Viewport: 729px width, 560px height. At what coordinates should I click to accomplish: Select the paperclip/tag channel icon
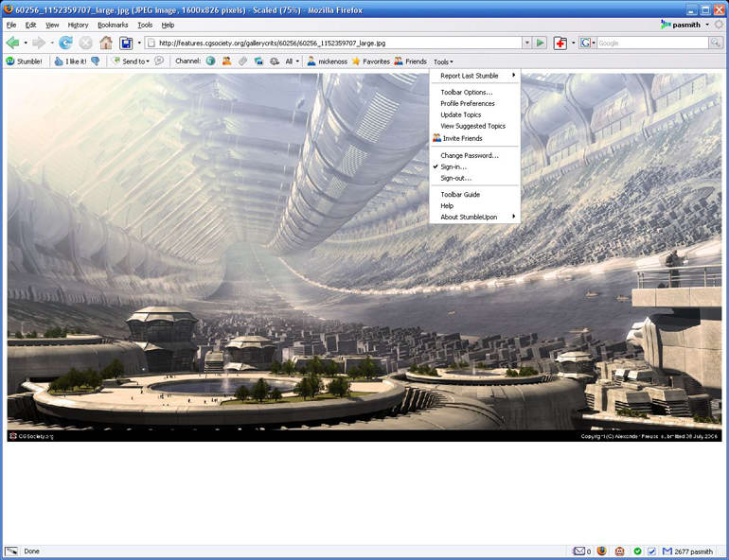click(242, 61)
